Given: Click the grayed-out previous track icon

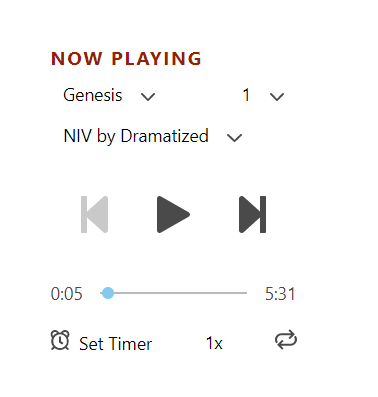Looking at the screenshot, I should point(94,214).
